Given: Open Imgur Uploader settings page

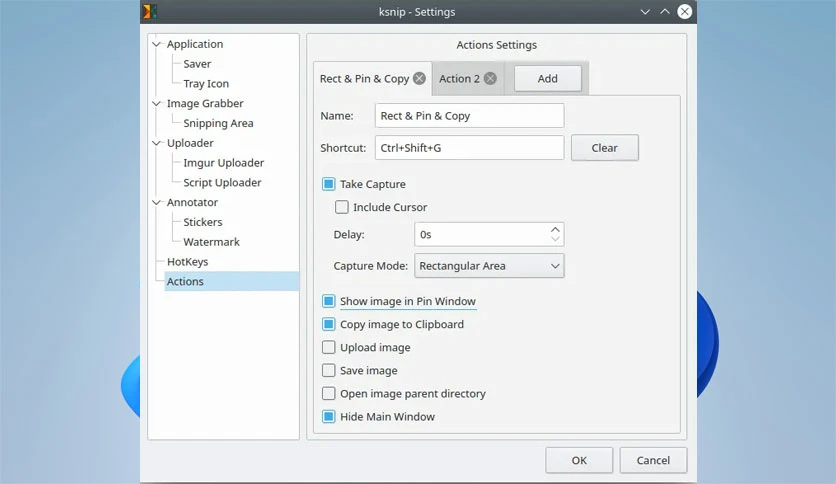Looking at the screenshot, I should (224, 163).
